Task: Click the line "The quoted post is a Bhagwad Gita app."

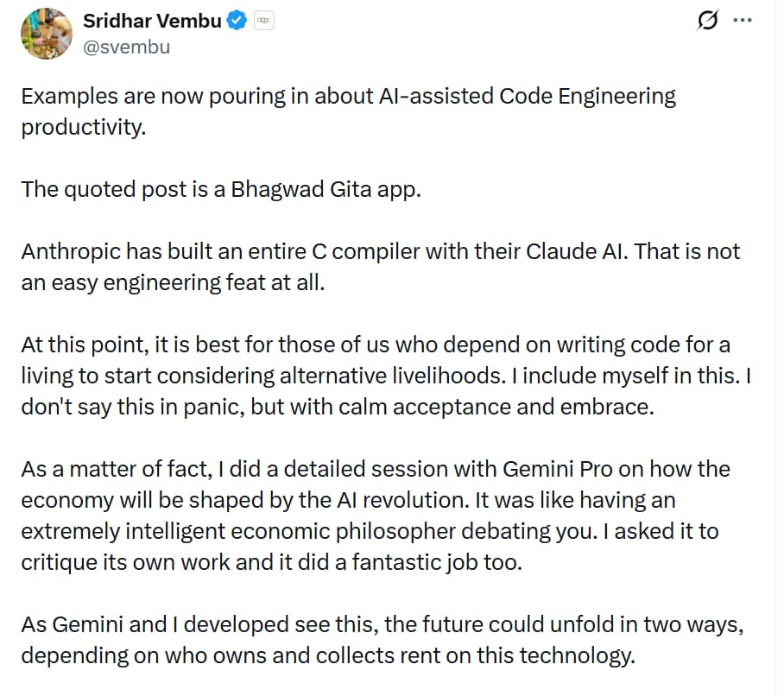Action: [221, 189]
